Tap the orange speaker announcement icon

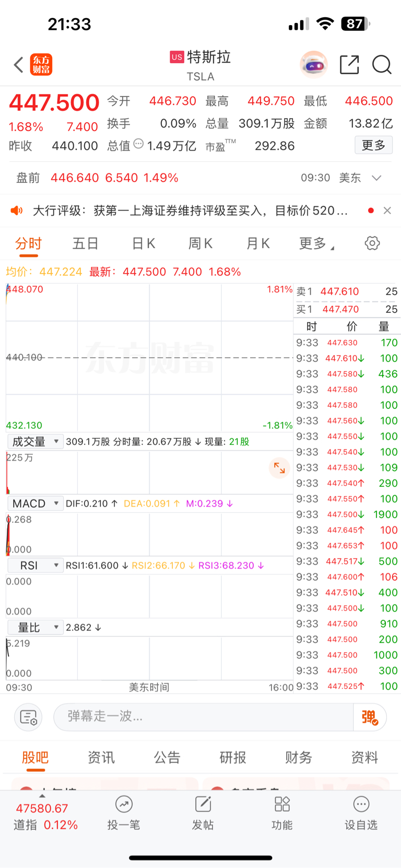(17, 210)
